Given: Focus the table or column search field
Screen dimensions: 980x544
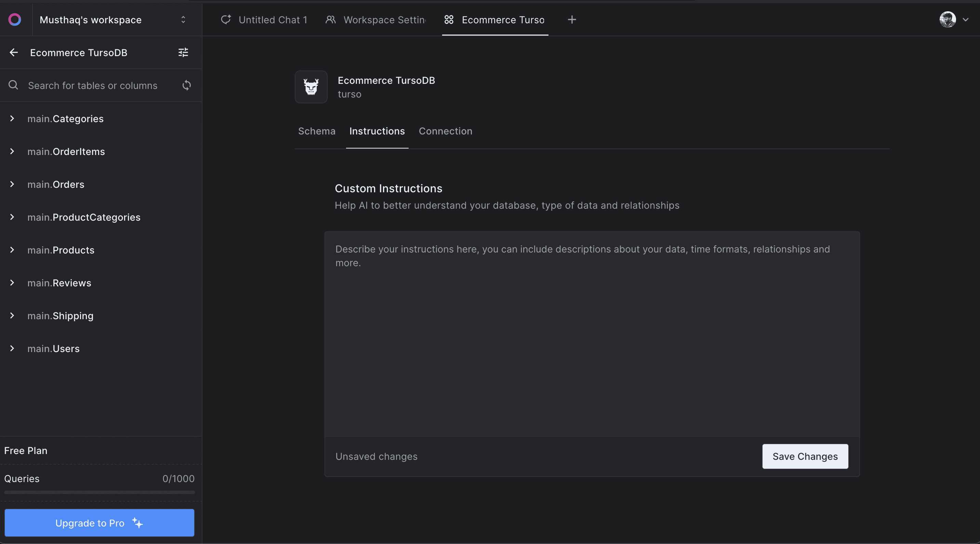Looking at the screenshot, I should 93,85.
